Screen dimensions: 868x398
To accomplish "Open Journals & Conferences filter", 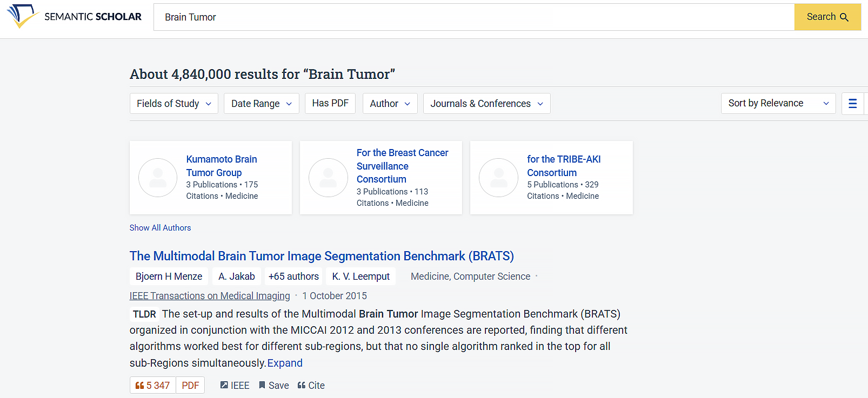I will point(486,104).
